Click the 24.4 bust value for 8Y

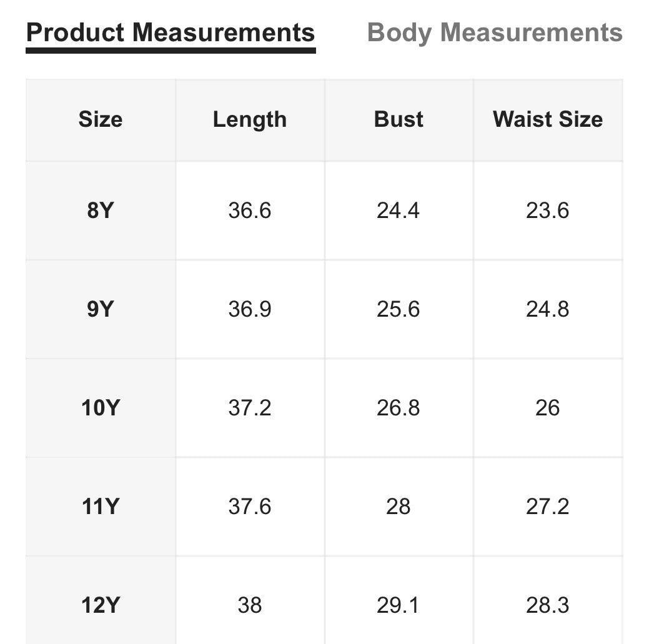tap(399, 211)
